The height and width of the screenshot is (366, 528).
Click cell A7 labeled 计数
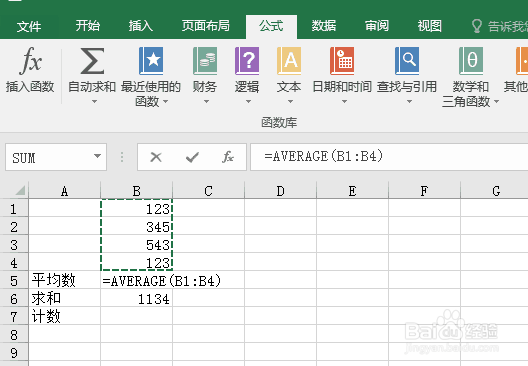click(x=65, y=317)
